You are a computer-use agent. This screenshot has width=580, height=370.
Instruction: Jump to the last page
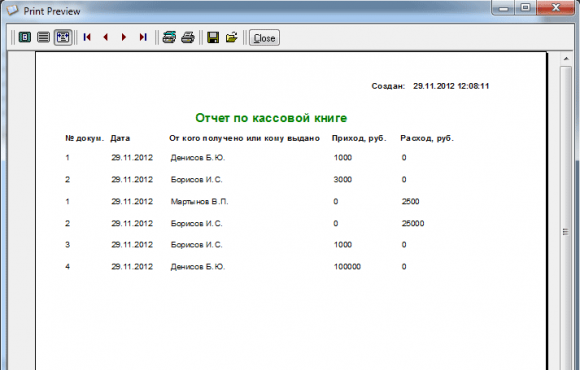point(143,37)
